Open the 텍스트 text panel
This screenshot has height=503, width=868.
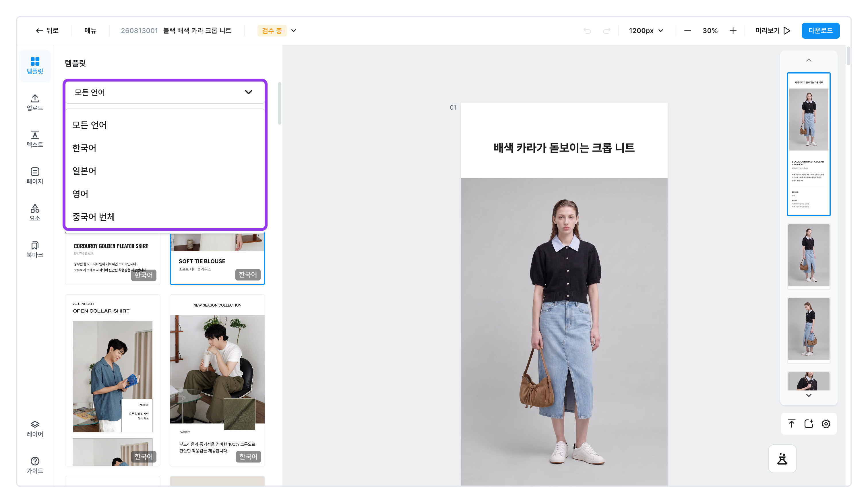click(x=35, y=139)
